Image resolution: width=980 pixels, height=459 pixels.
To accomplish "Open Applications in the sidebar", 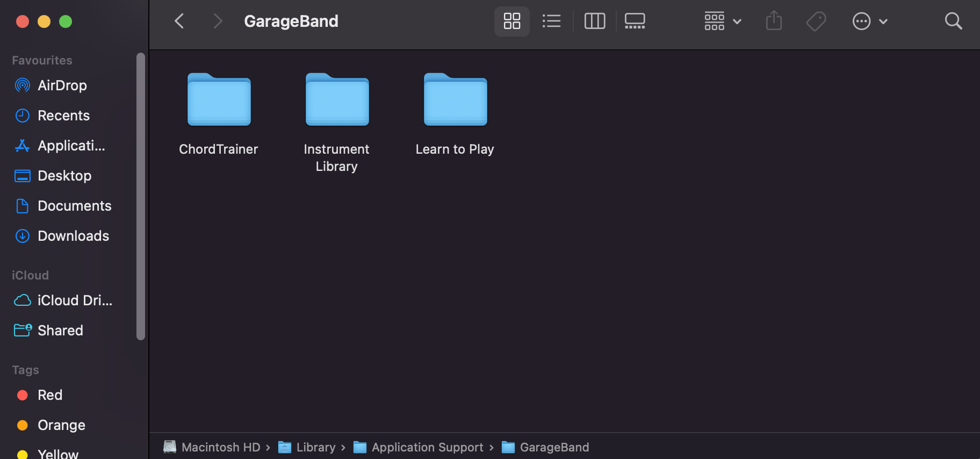I will pos(71,146).
